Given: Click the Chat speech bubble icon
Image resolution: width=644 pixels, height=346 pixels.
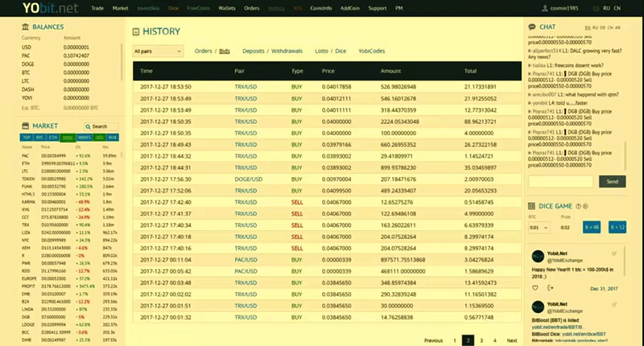Looking at the screenshot, I should click(532, 27).
